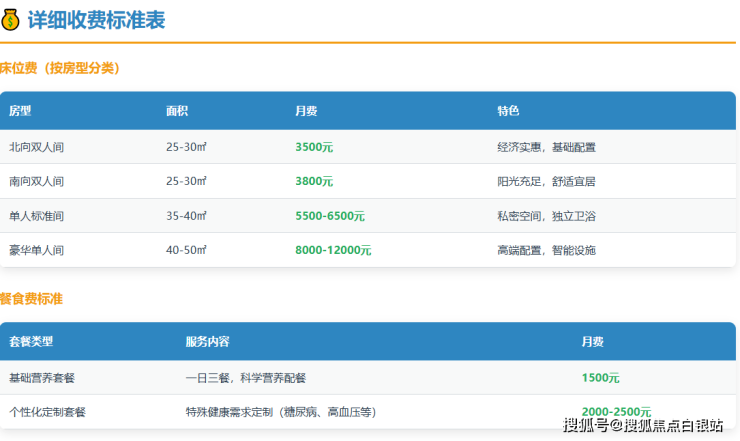Click the 35-40㎡ area cell
Screen dimensions: 740x441
186,216
